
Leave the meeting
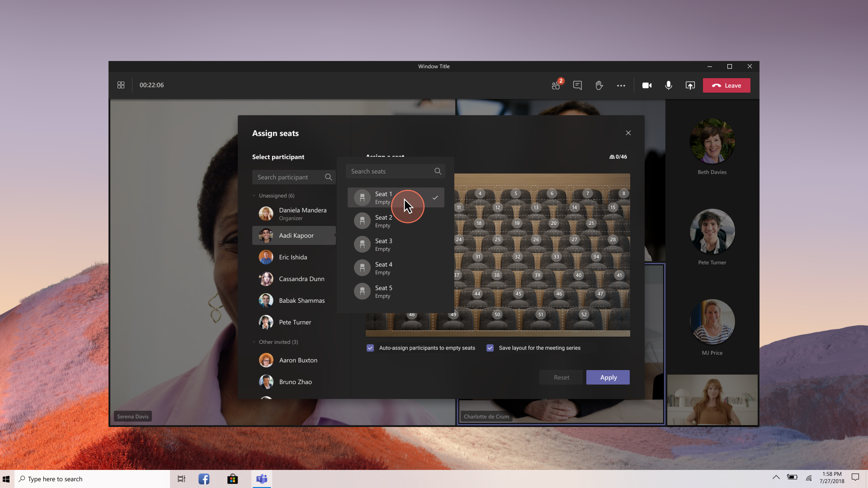(726, 85)
